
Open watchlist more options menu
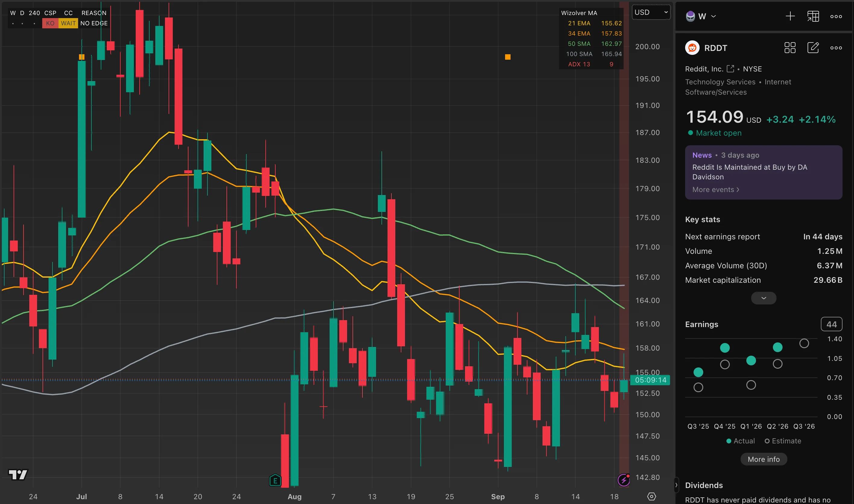pyautogui.click(x=836, y=16)
